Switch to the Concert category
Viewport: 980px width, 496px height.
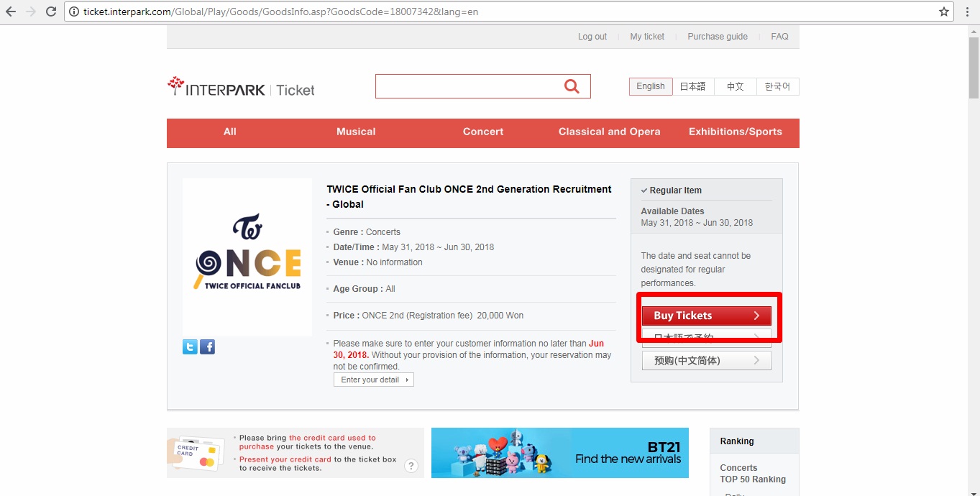pos(483,132)
